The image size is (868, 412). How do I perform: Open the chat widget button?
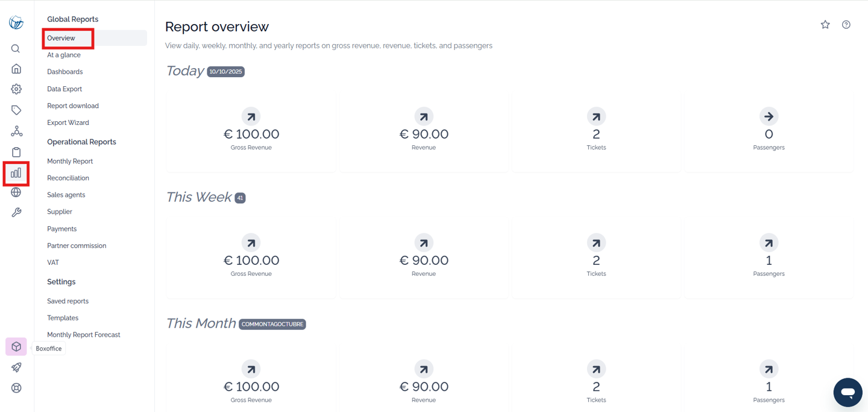point(848,393)
